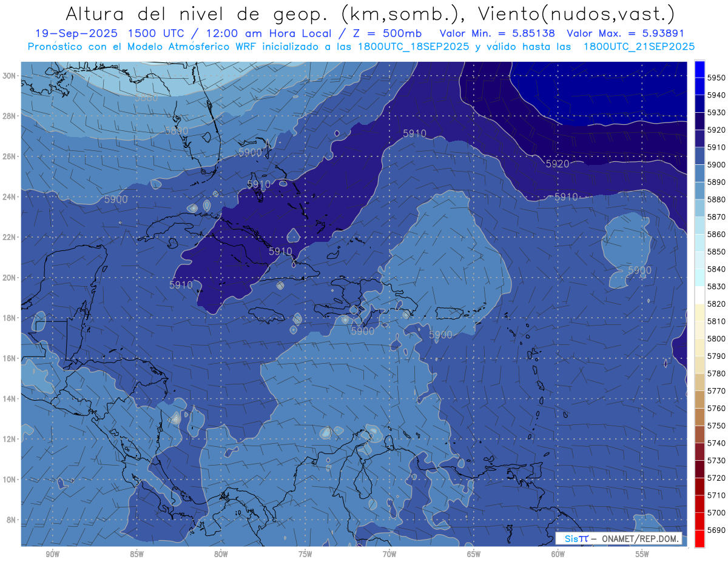Click the 'Z = 500mb' level text
The image size is (728, 562).
coord(396,33)
